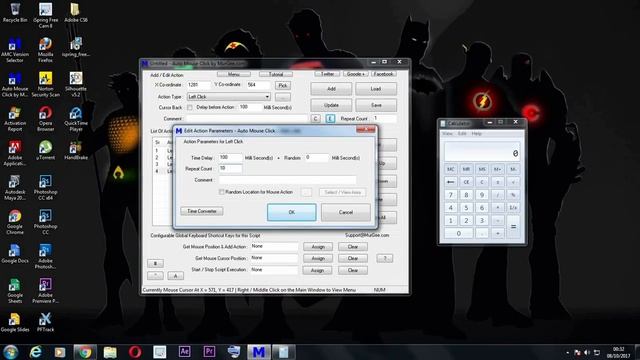Launch Mozilla Firefox from the desktop
Image resolution: width=640 pixels, height=360 pixels.
coord(45,49)
